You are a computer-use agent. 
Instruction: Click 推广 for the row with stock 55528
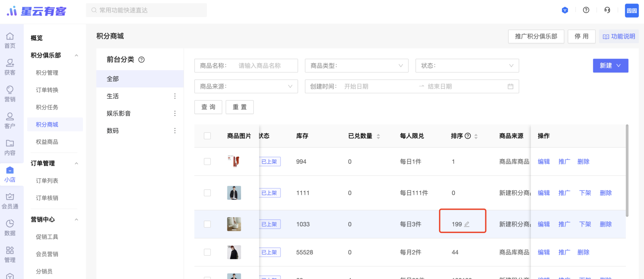pyautogui.click(x=564, y=252)
